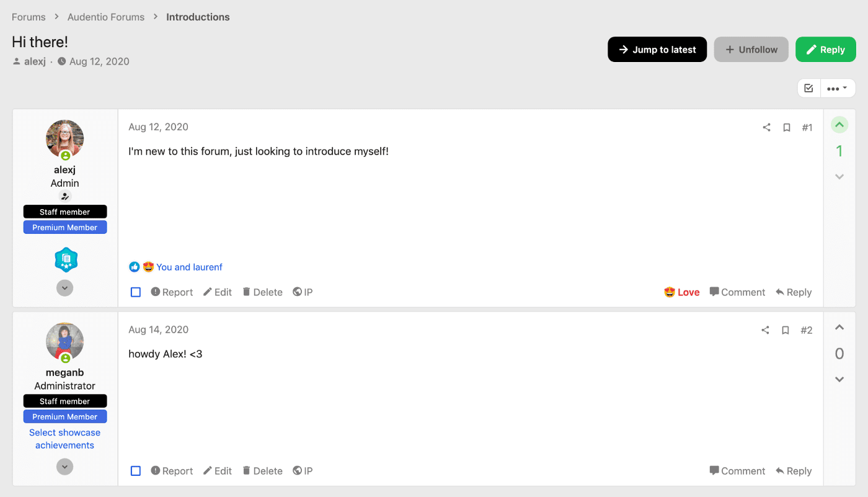Downvote meganb's post #2

point(839,379)
